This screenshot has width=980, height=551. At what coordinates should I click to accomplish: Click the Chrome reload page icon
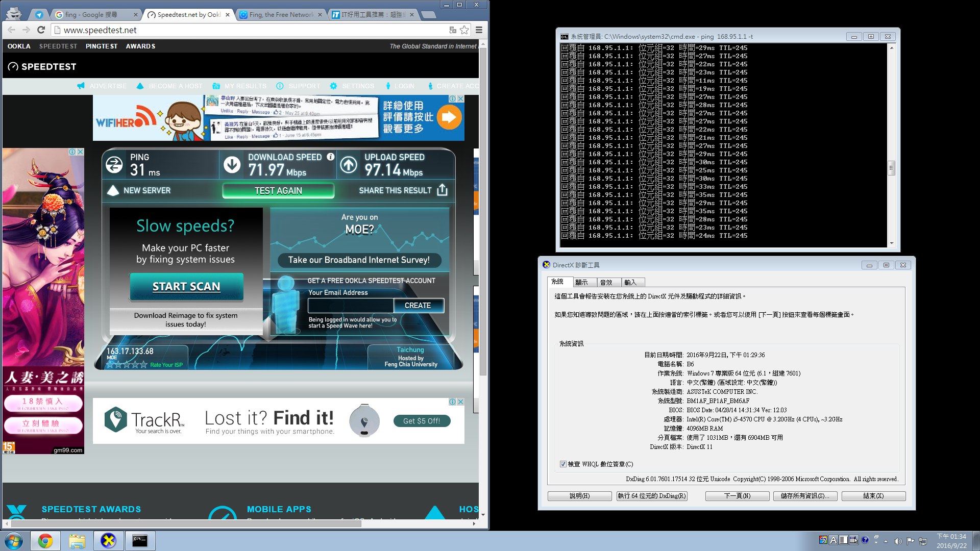[41, 30]
